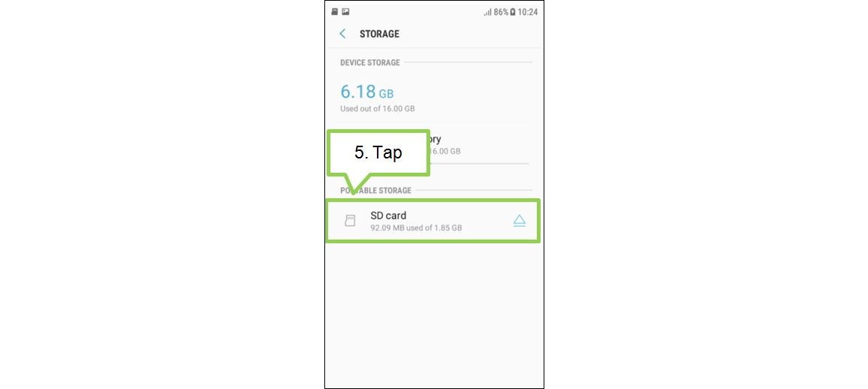Tap the 16.00 GB text under Internal memory
This screenshot has height=389, width=868.
[x=445, y=151]
